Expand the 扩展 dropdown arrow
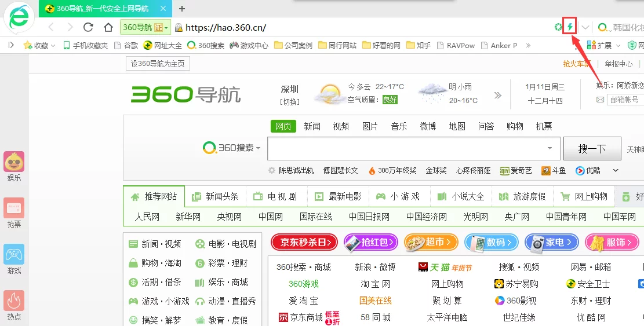Viewport: 644px width, 326px height. click(618, 46)
